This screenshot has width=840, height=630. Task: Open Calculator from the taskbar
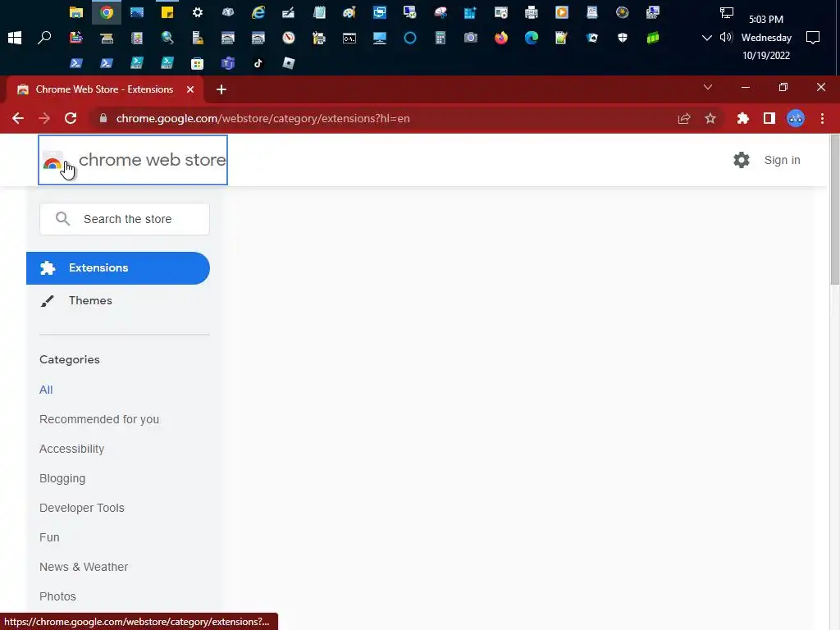[x=441, y=38]
